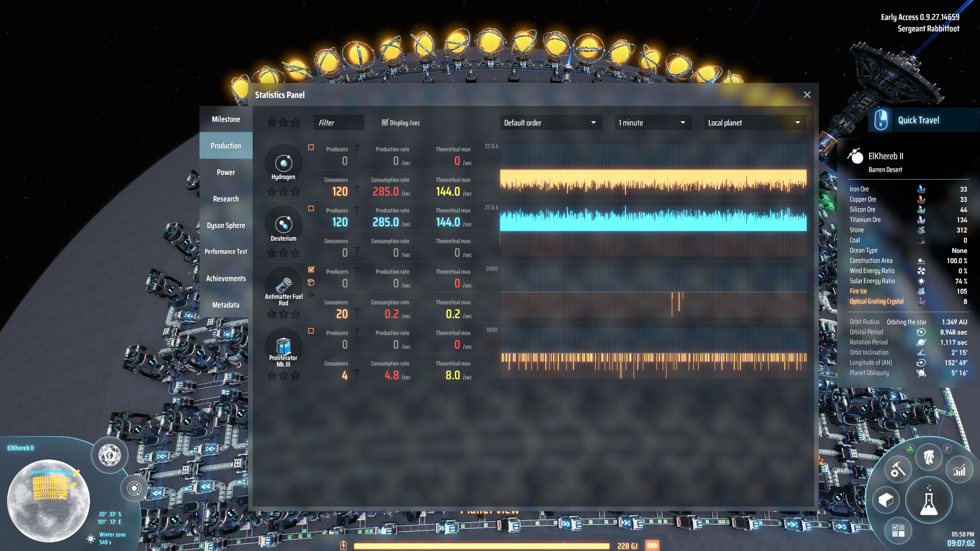Open the 1 minute time range dropdown

click(x=652, y=122)
